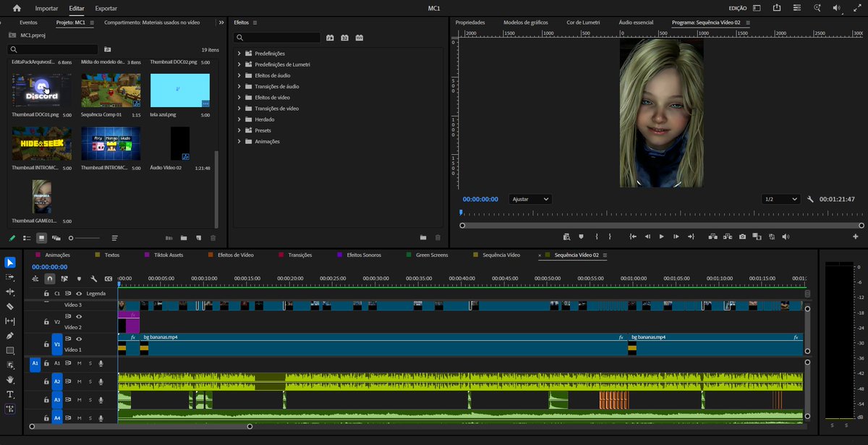868x445 pixels.
Task: Open timeline display settings wrench
Action: (93, 279)
